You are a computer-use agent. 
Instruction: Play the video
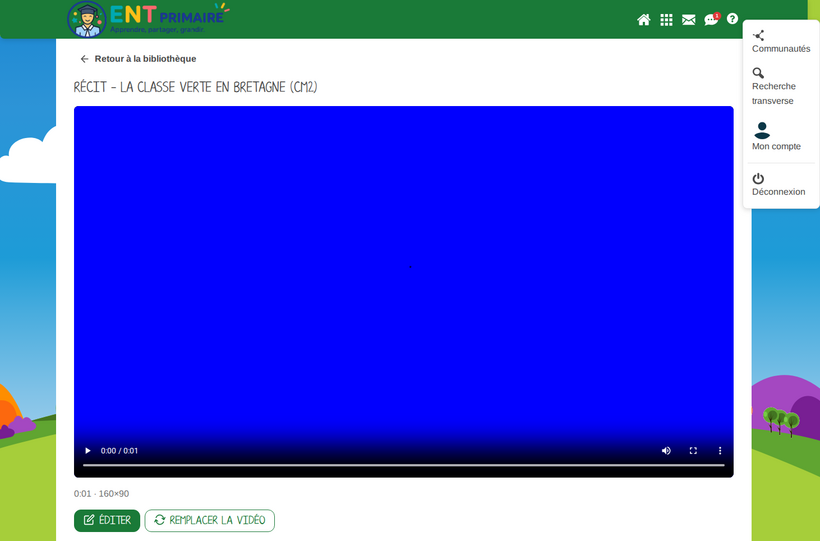point(88,450)
